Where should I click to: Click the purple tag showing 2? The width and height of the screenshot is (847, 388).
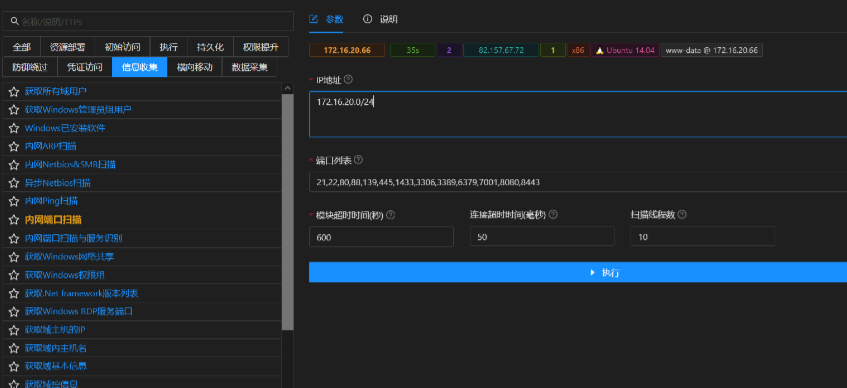449,50
